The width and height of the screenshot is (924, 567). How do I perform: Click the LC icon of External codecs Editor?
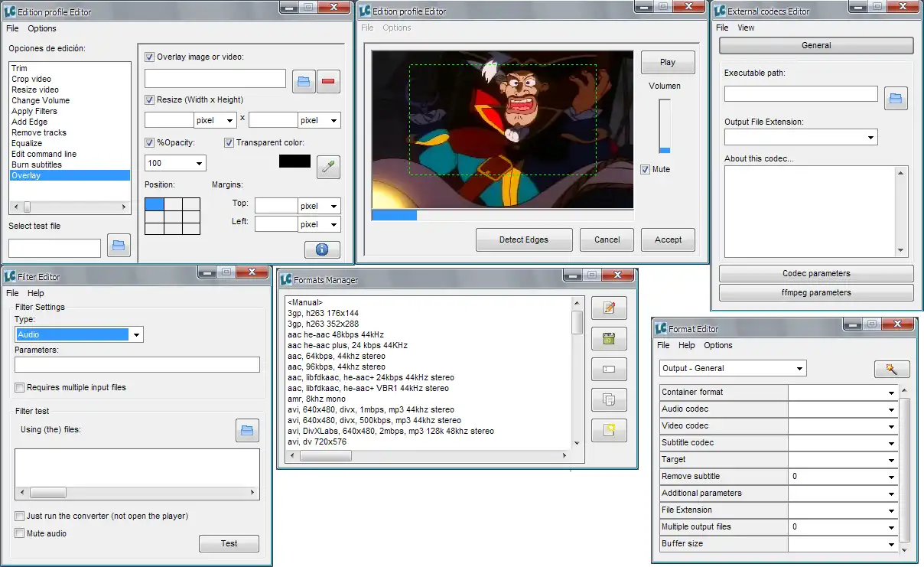click(x=719, y=11)
